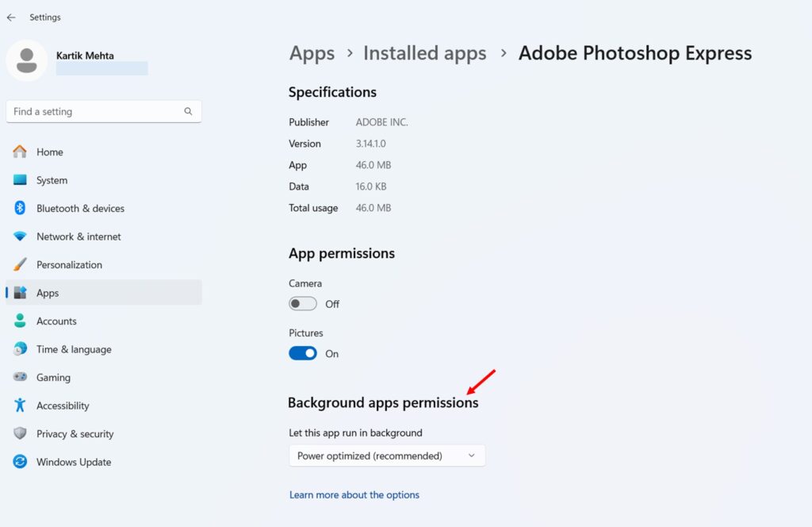Screen dimensions: 812x527
Task: Select Time & language settings
Action: (73, 349)
